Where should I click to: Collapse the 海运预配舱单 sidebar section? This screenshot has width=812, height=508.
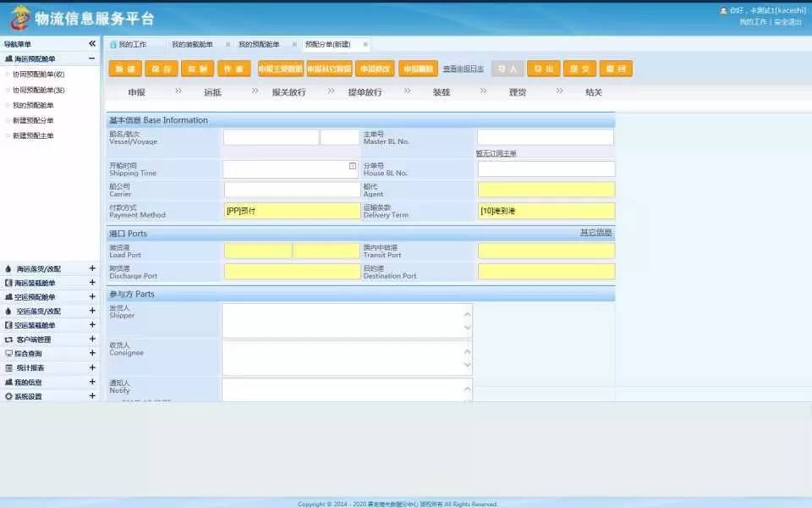coord(91,58)
